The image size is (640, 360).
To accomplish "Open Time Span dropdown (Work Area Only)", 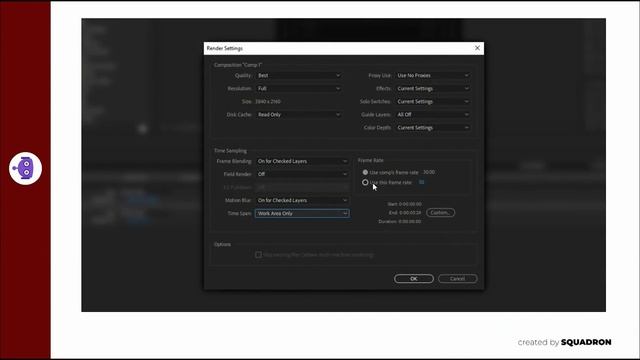I will coord(302,213).
